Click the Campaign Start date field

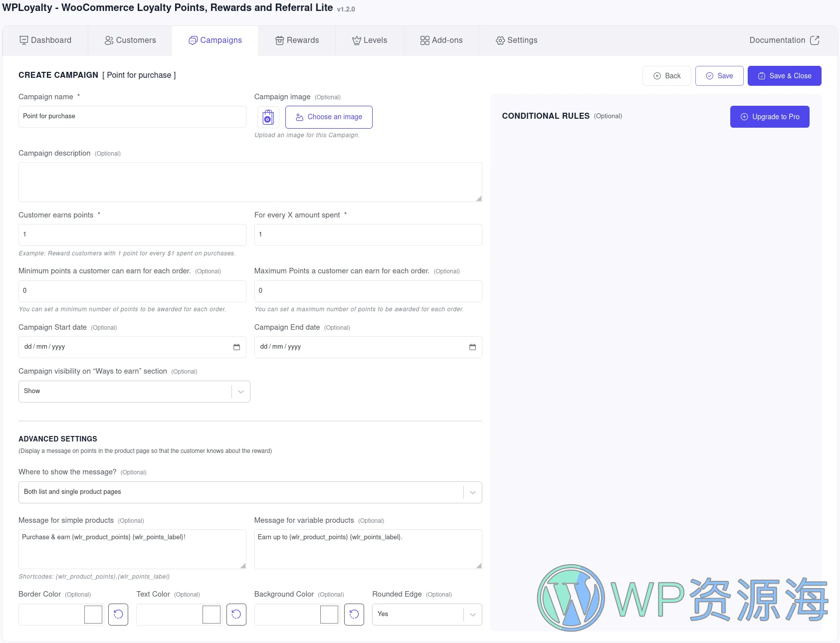pos(132,347)
